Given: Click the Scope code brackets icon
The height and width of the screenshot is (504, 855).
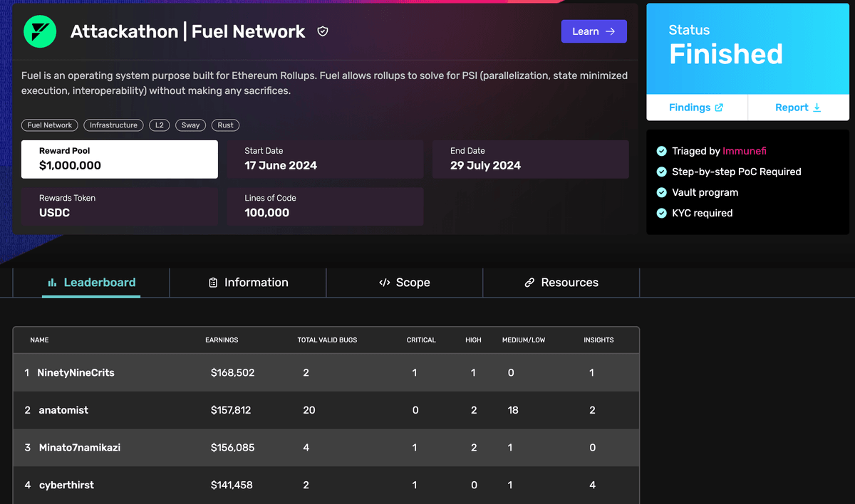Looking at the screenshot, I should 385,283.
